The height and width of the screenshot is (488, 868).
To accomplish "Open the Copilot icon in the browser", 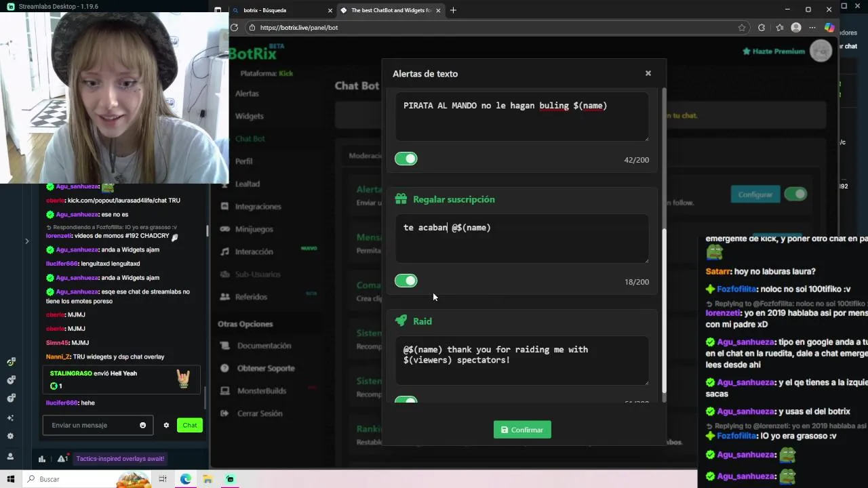I will pos(829,28).
